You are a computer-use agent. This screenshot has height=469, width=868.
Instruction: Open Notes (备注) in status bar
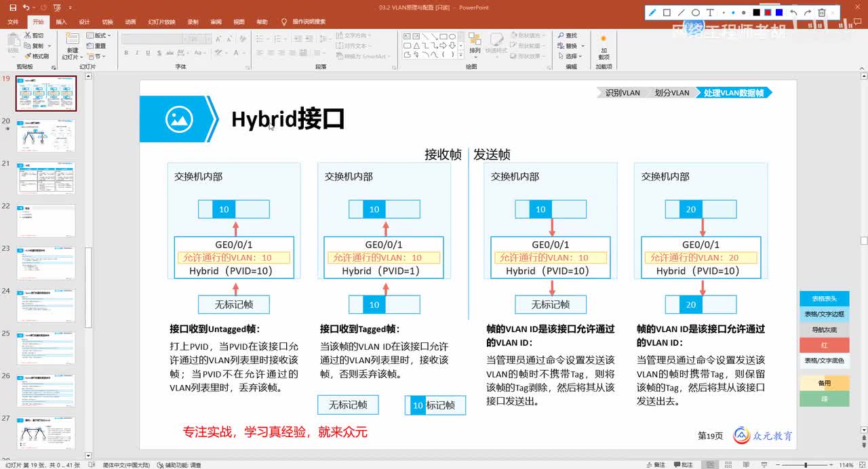[x=655, y=465]
